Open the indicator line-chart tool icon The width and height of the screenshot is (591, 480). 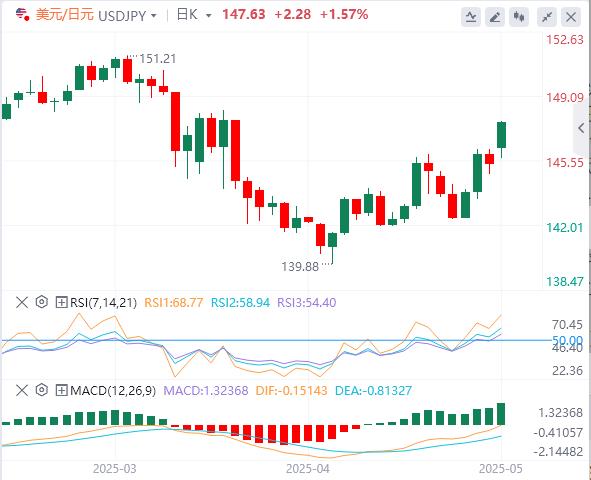click(x=471, y=17)
